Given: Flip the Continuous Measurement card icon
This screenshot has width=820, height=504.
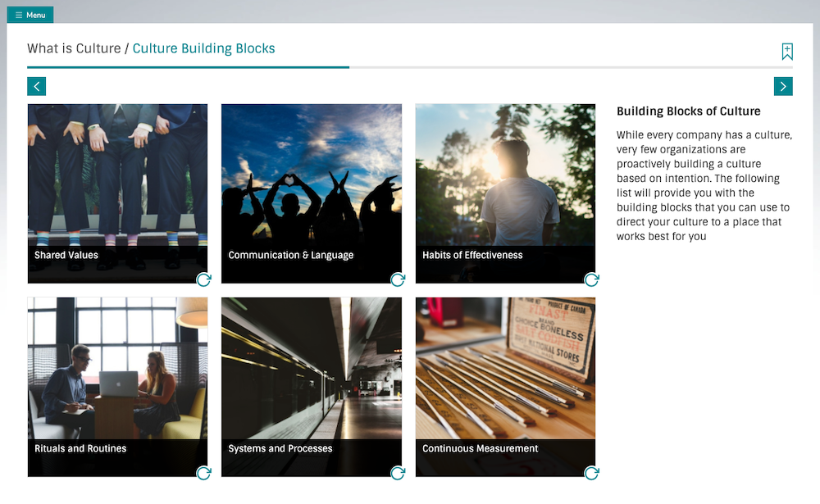Looking at the screenshot, I should (590, 473).
